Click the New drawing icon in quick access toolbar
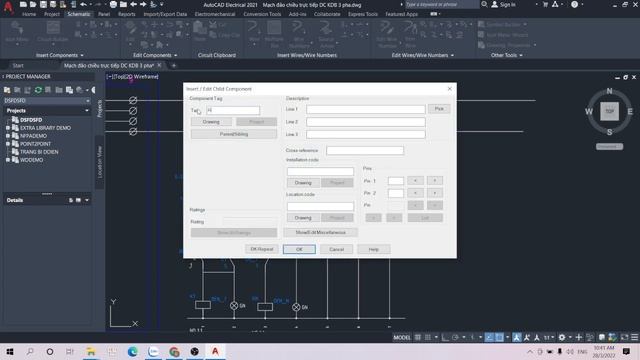The height and width of the screenshot is (360, 640). click(23, 4)
